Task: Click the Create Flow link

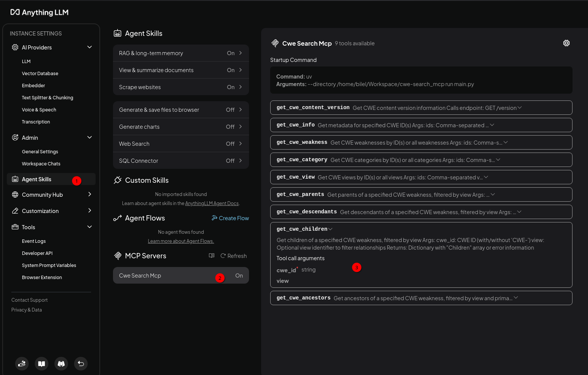Action: [x=230, y=218]
